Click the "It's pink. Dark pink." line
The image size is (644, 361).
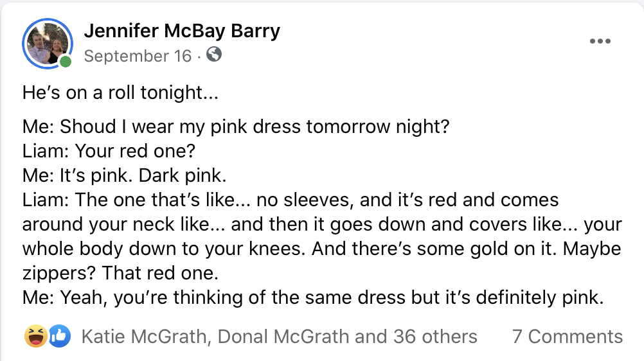point(125,175)
